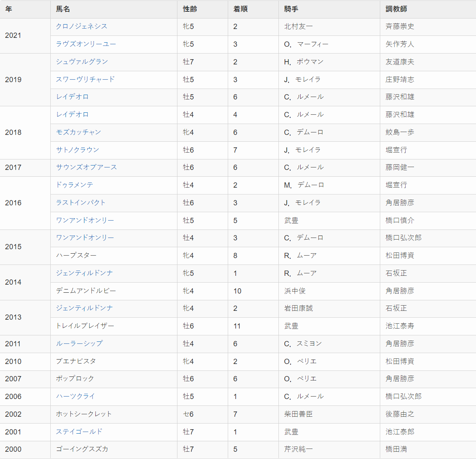The height and width of the screenshot is (459, 476).
Task: Open the ドゥラメンテ link
Action: coord(75,185)
